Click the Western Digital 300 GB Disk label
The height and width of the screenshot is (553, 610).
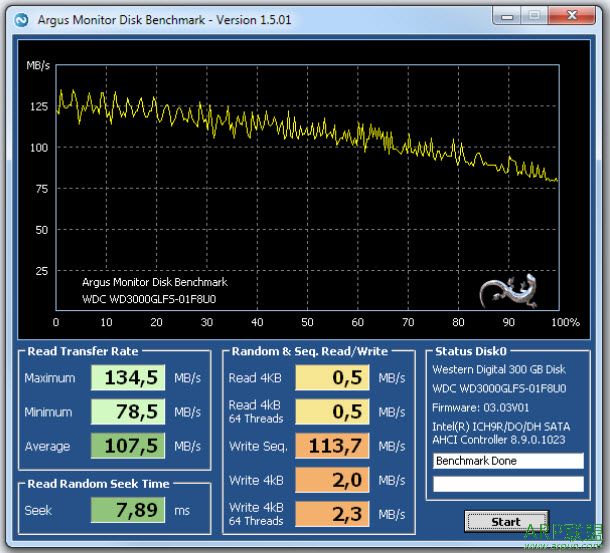click(x=498, y=369)
